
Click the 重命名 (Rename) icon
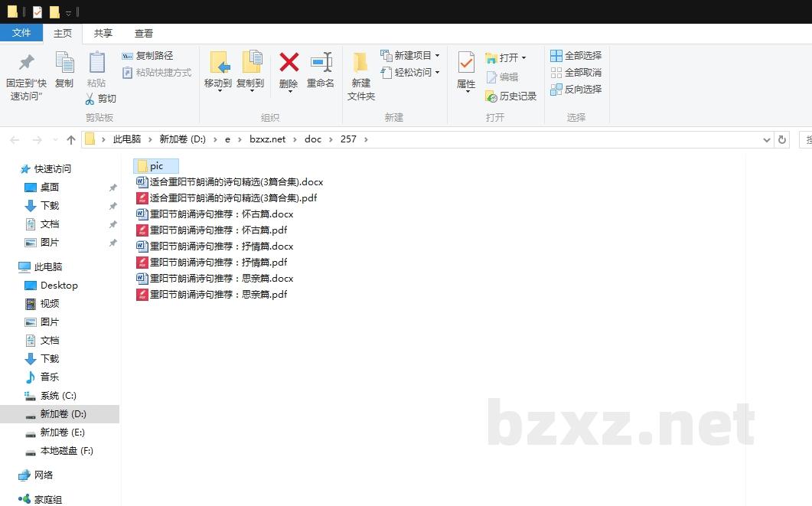click(x=321, y=63)
